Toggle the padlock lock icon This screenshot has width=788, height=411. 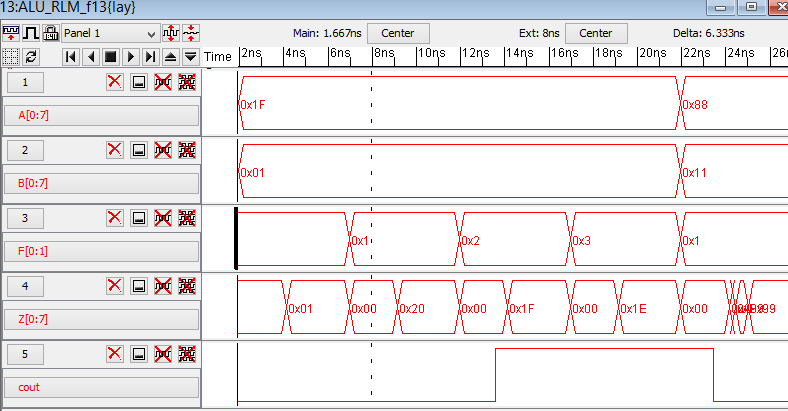coord(51,33)
